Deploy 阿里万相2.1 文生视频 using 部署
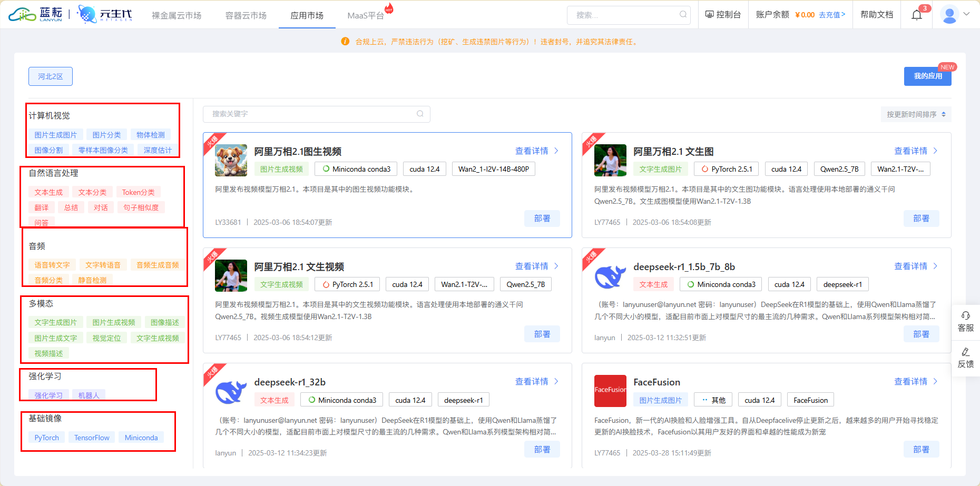980x486 pixels. [542, 334]
